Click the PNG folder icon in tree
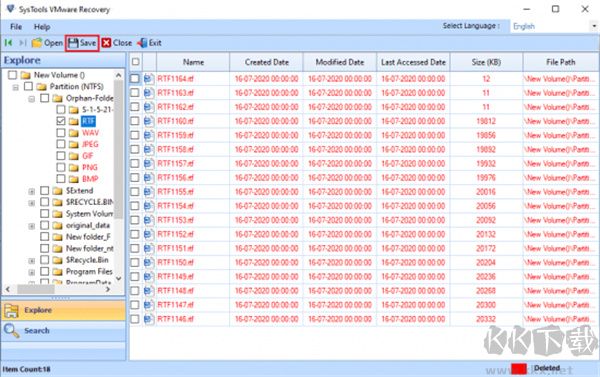Screen dimensions: 600x377 74,168
